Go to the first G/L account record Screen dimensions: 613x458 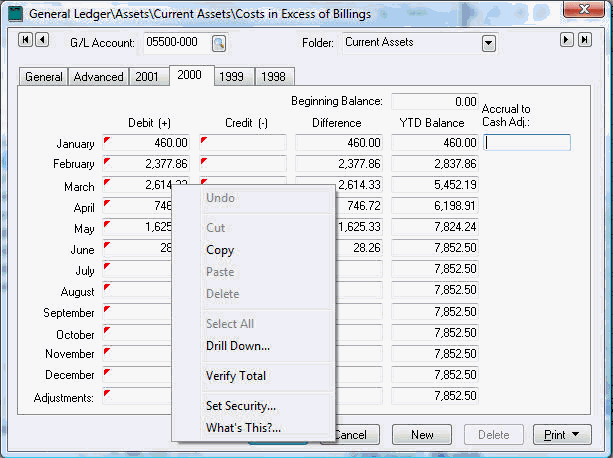click(25, 40)
